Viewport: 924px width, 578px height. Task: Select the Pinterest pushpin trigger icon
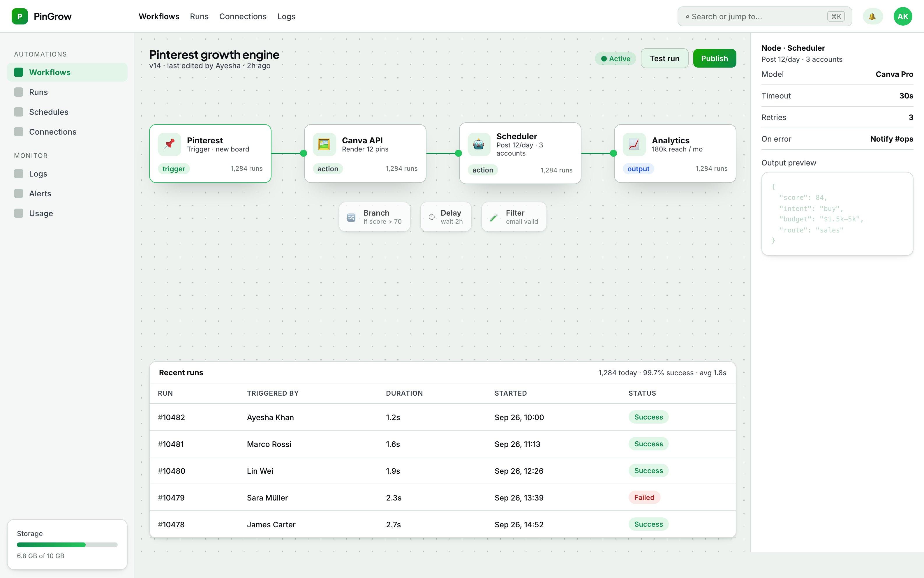click(169, 144)
